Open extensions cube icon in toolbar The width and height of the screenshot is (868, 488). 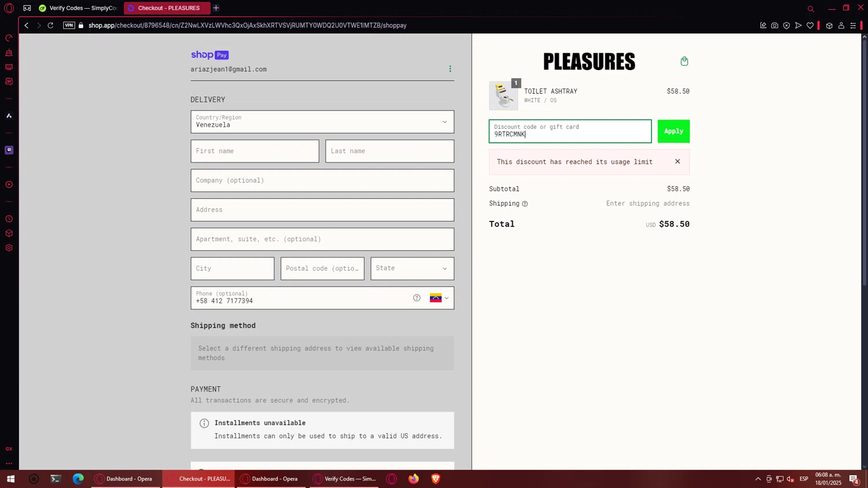click(829, 25)
